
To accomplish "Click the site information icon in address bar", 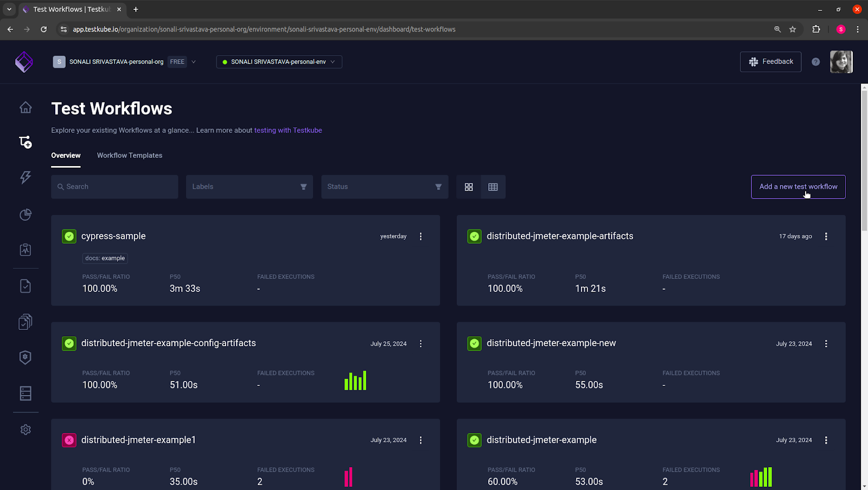I will (x=63, y=29).
